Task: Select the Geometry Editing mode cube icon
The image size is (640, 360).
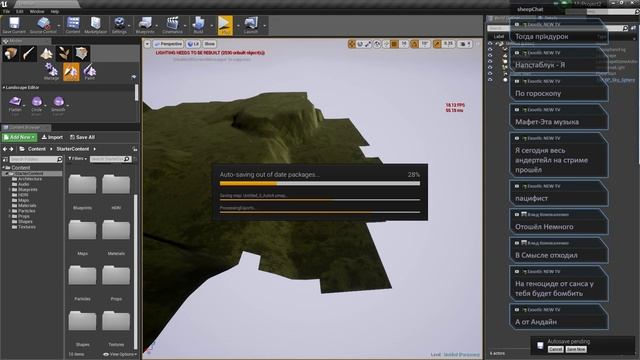Action: point(81,53)
